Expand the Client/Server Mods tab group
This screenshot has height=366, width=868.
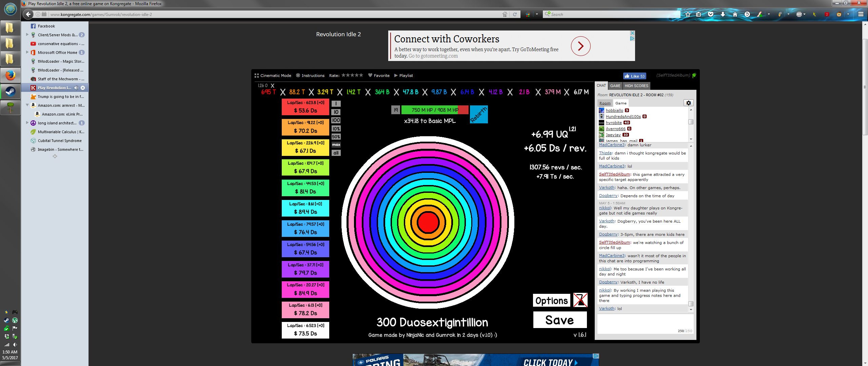point(27,35)
